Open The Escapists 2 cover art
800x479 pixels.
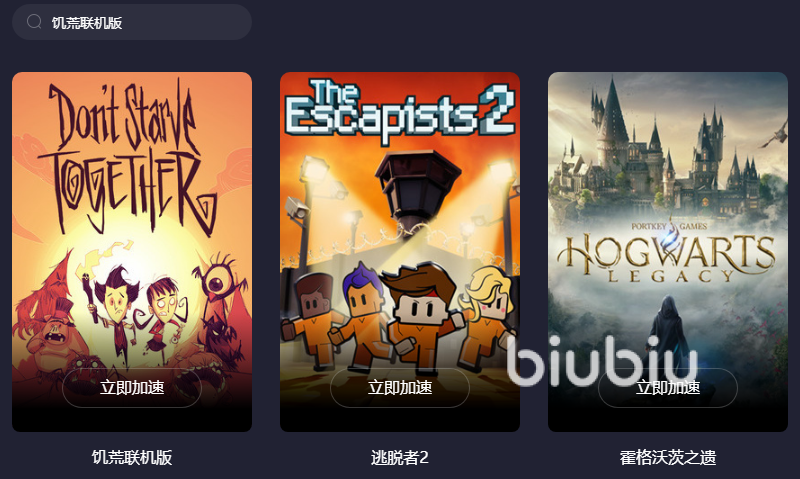399,251
